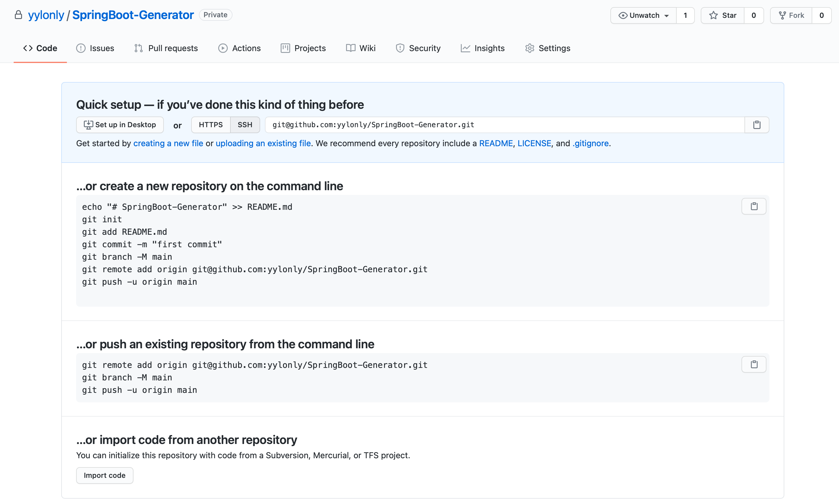Click 'Quick setup' heading text

(x=220, y=105)
